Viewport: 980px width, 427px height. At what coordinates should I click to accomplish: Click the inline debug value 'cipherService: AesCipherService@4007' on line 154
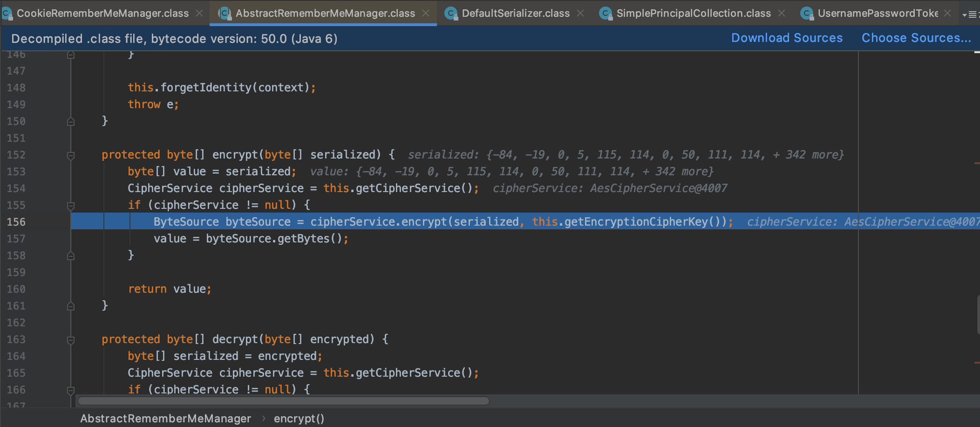610,188
